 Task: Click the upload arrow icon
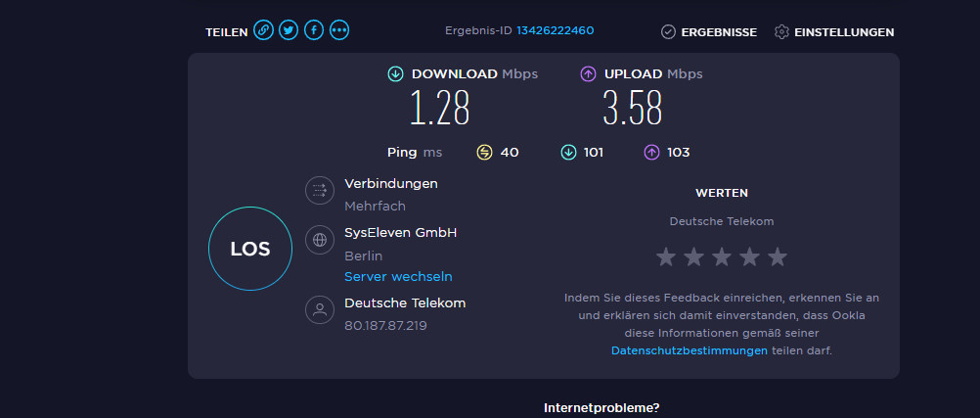(588, 73)
